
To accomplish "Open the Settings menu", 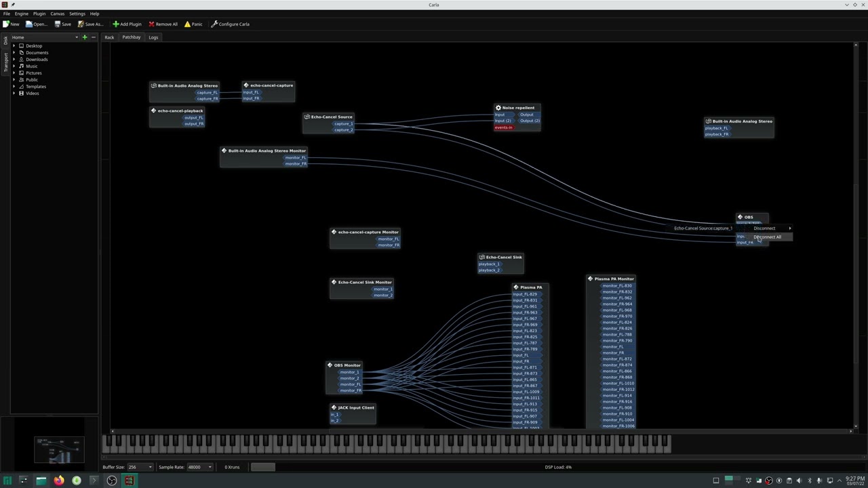I will [77, 14].
